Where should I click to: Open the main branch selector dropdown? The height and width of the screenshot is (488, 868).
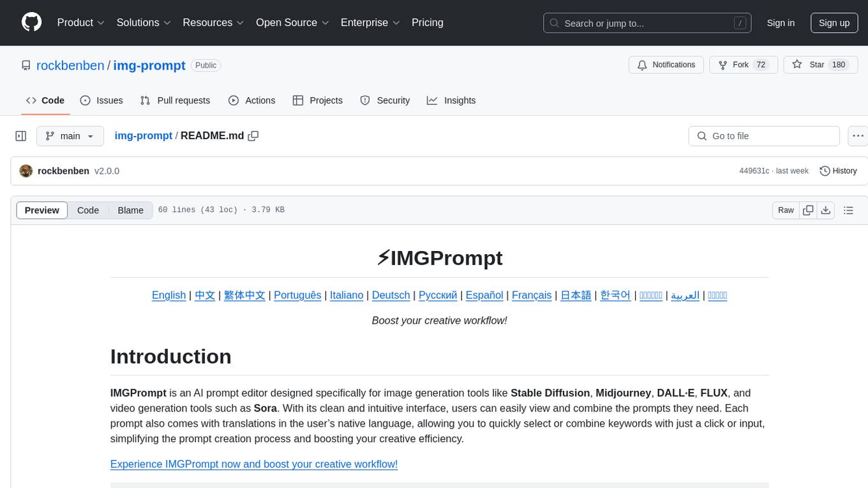coord(70,136)
